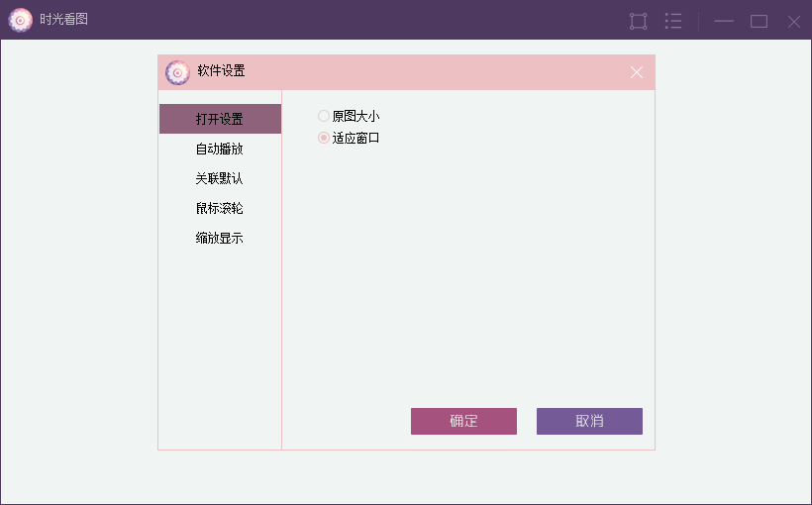Open the 缩放显示 settings tab

tap(220, 238)
